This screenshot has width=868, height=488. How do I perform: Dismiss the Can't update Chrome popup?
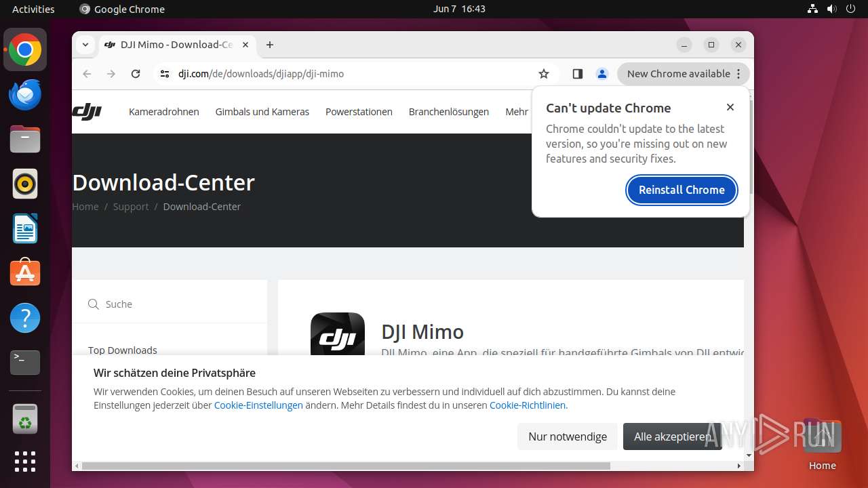coord(730,107)
